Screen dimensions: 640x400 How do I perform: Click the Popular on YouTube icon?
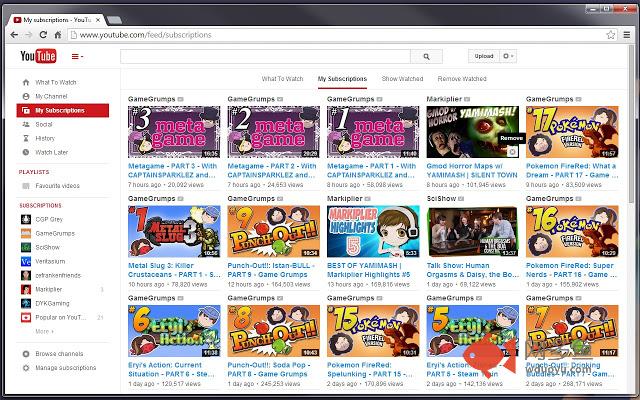coord(26,317)
